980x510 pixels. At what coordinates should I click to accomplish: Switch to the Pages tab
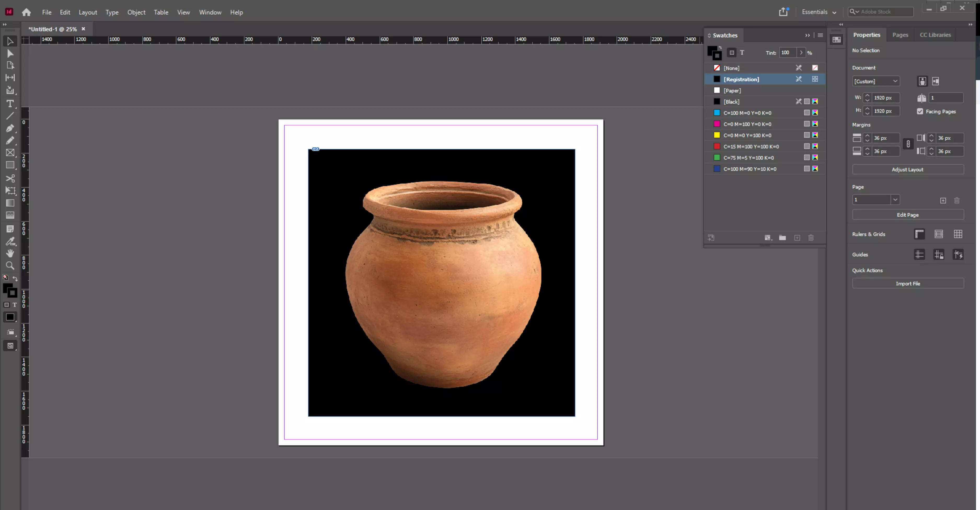(900, 35)
